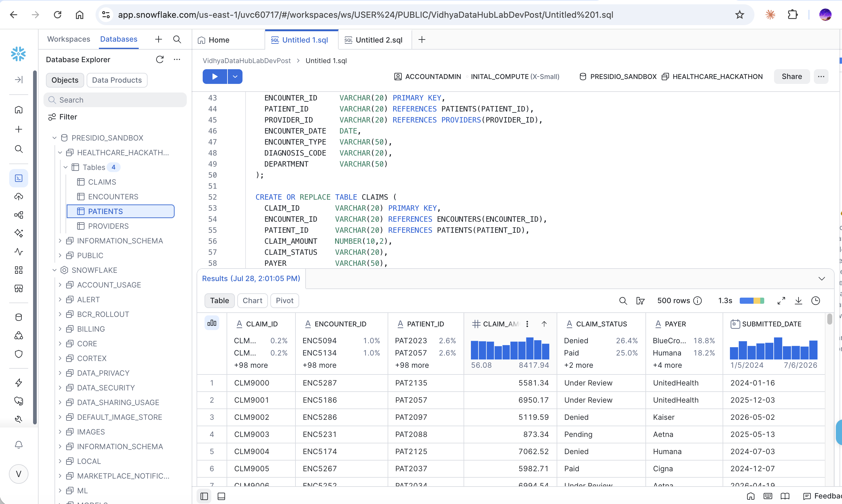Switch results to Pivot view
The height and width of the screenshot is (504, 842).
coord(284,301)
